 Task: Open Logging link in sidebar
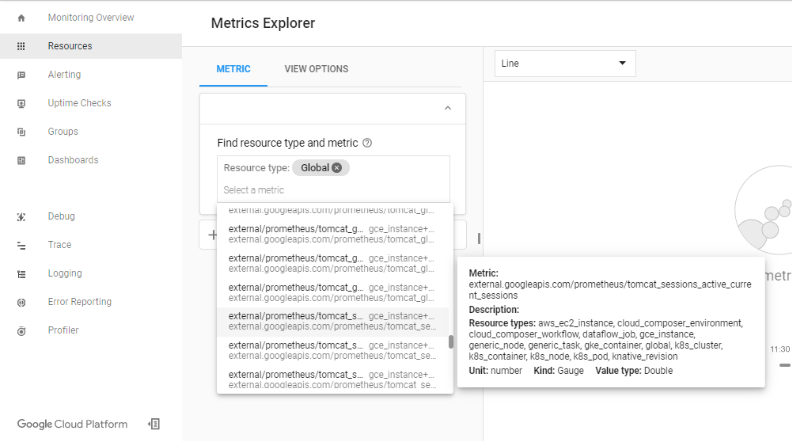point(65,273)
